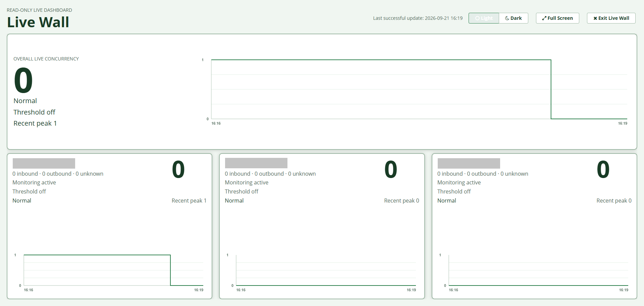This screenshot has width=644, height=306.
Task: Click the overall live concurrency number
Action: (x=23, y=80)
